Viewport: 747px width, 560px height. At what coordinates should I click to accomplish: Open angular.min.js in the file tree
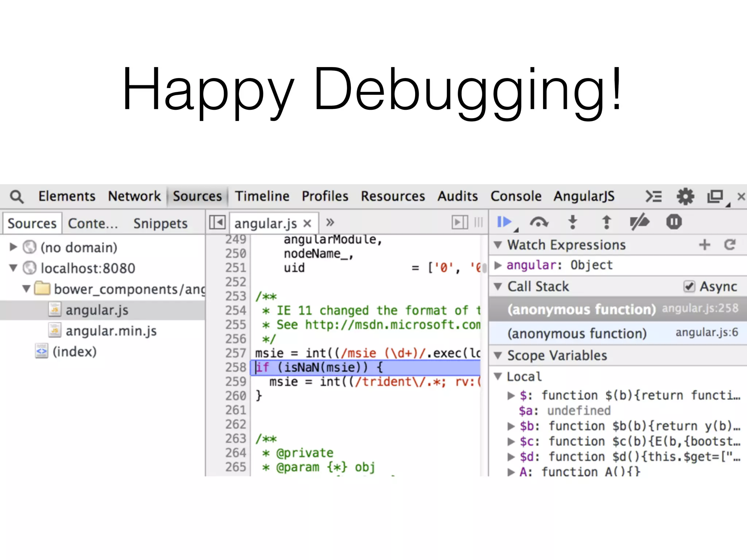coord(111,331)
